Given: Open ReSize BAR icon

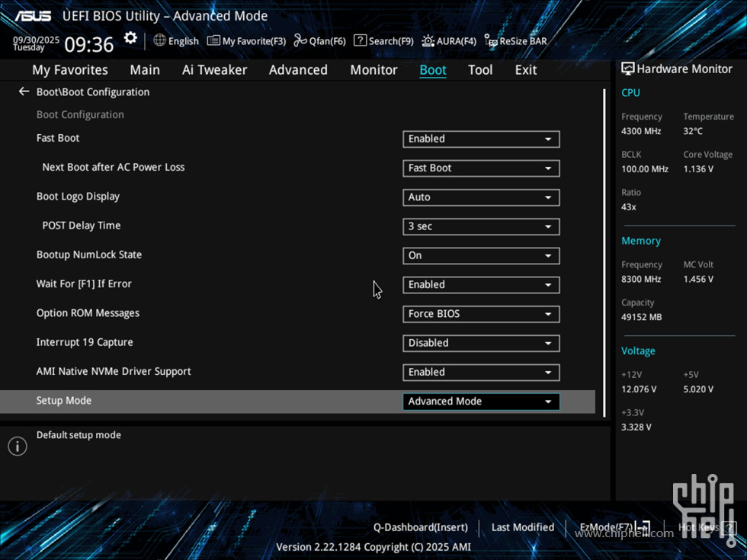Looking at the screenshot, I should click(x=491, y=40).
